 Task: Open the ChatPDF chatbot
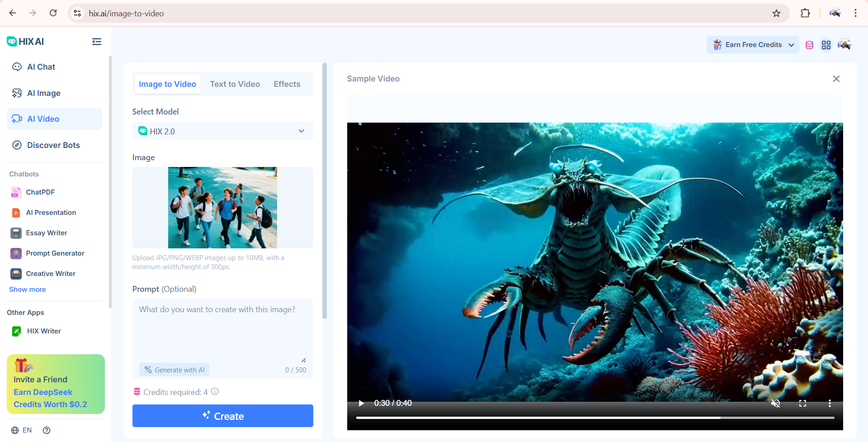pyautogui.click(x=40, y=192)
